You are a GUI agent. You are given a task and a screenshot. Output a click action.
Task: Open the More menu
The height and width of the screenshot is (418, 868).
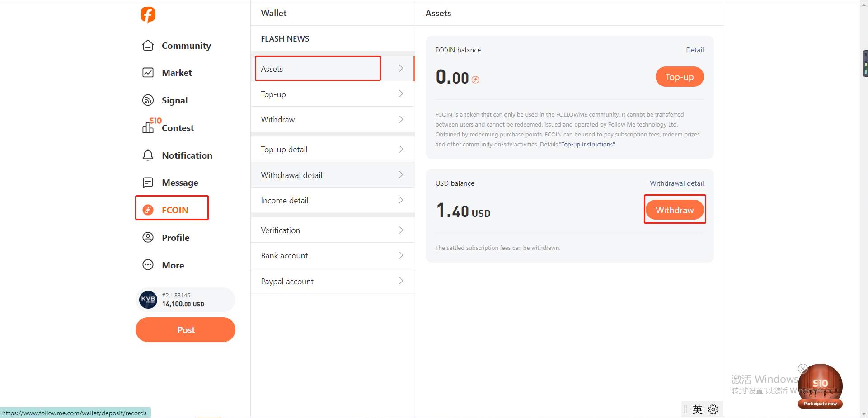coord(173,265)
